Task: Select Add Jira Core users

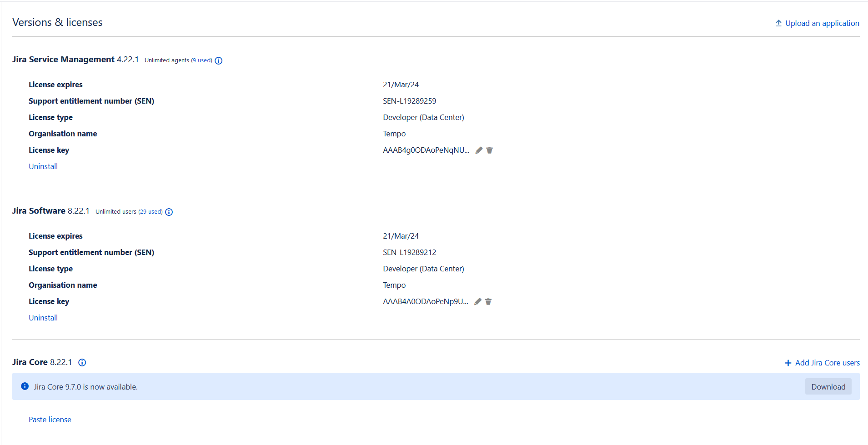Action: (822, 363)
